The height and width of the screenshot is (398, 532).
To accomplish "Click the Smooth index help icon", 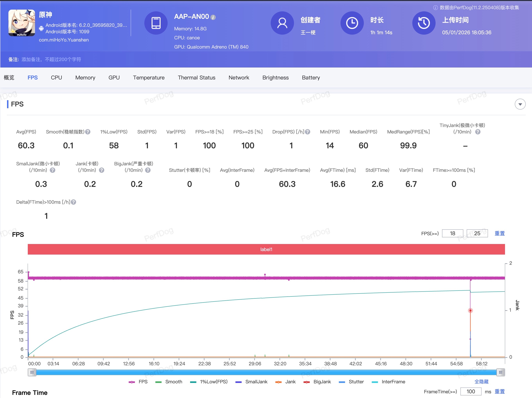I will coord(88,132).
